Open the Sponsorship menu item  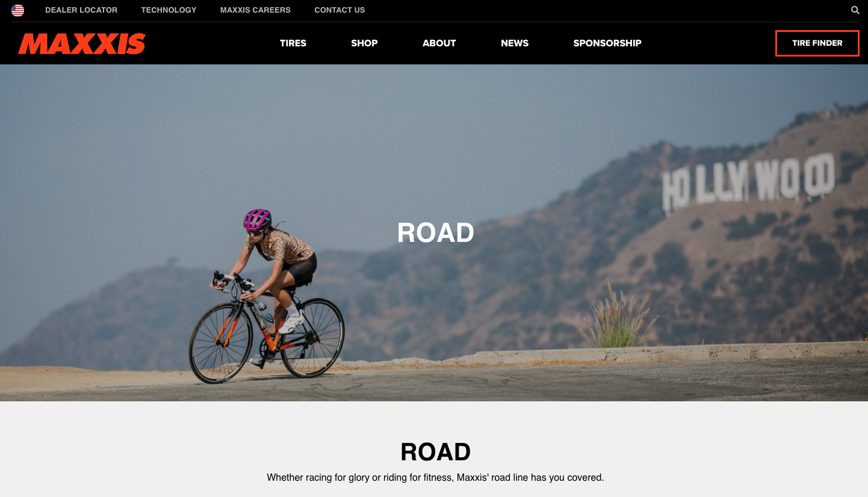607,43
